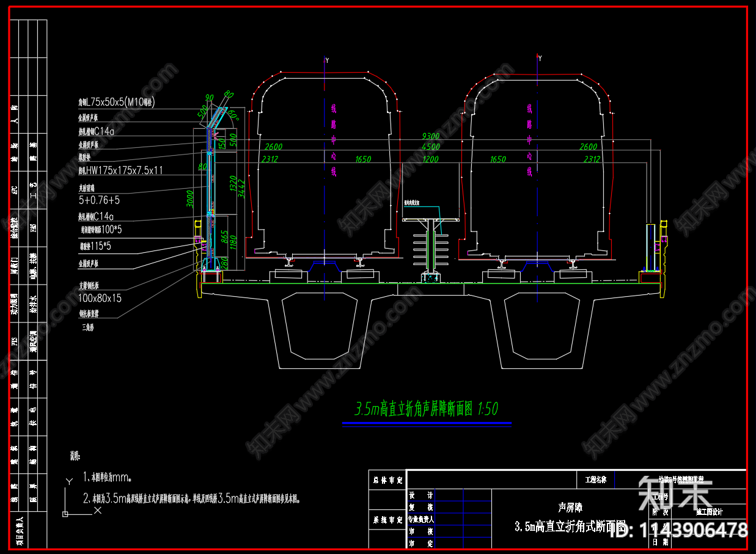Screen dimensions: 756x554
Task: Pick the "865" dimension value
Action: (225, 238)
